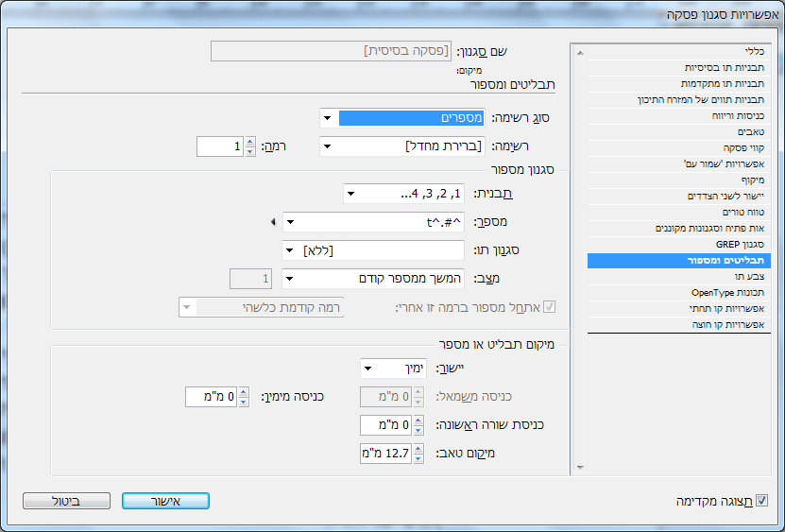Image resolution: width=785 pixels, height=532 pixels.
Task: Open special characters flyout beside מספר
Action: pyautogui.click(x=273, y=221)
